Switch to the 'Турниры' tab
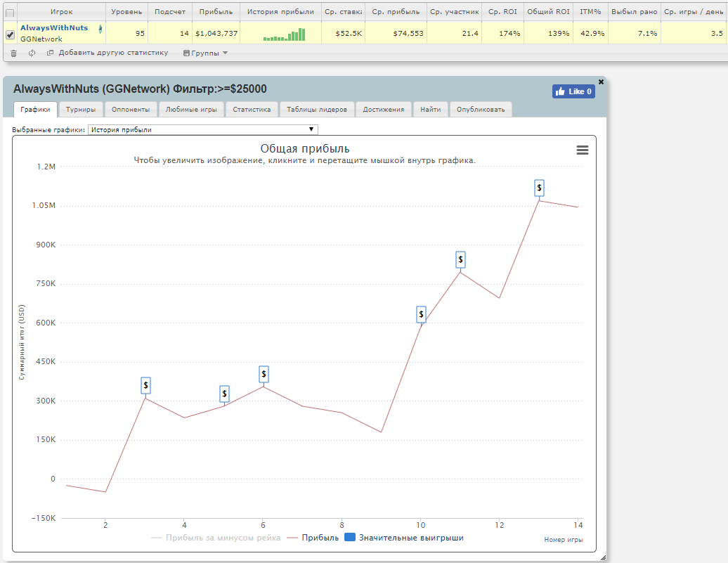 tap(80, 110)
